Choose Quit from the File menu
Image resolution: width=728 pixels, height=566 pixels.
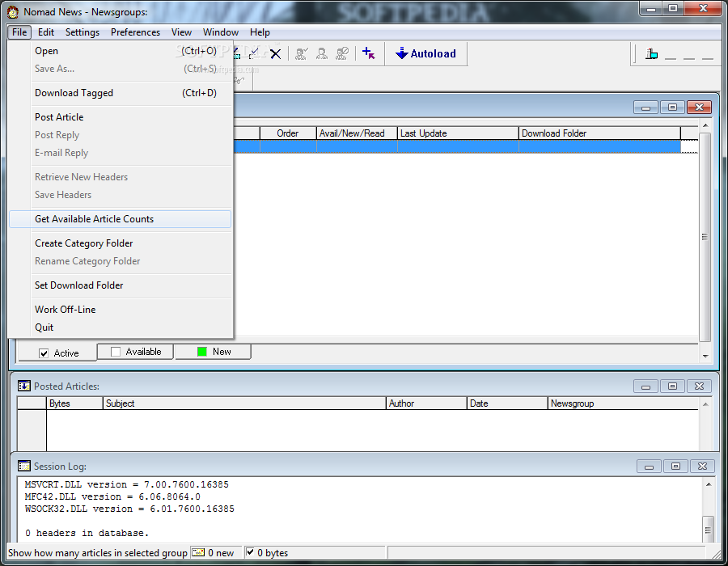click(x=121, y=327)
